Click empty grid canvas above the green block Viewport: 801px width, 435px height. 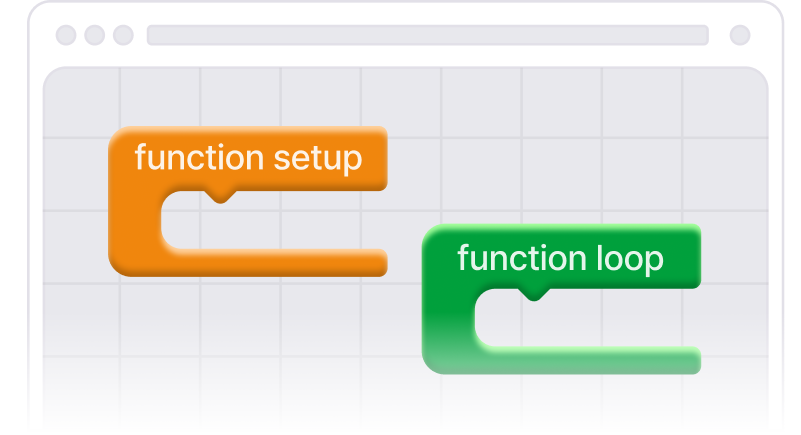click(x=560, y=150)
